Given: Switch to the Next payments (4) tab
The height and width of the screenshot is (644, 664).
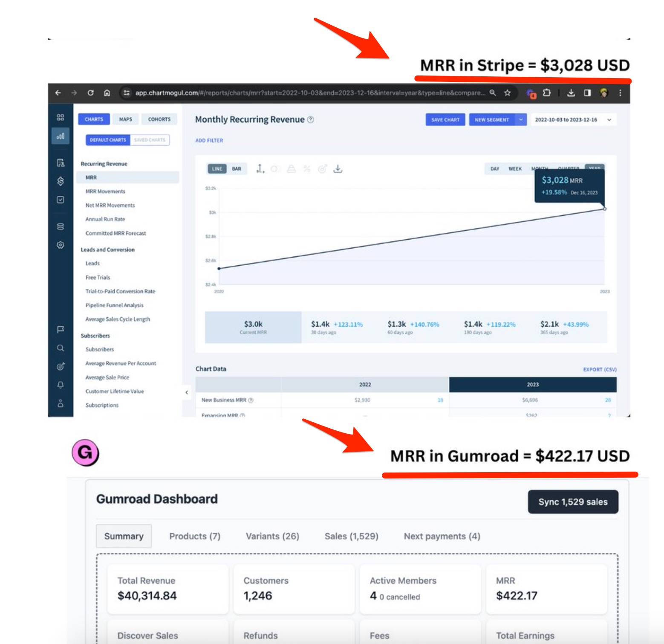Looking at the screenshot, I should click(x=442, y=536).
